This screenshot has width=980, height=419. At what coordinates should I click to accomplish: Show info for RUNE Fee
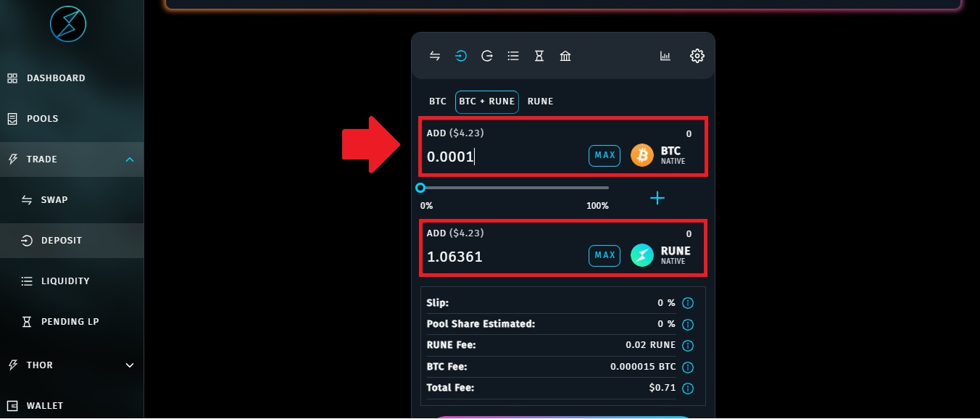689,346
